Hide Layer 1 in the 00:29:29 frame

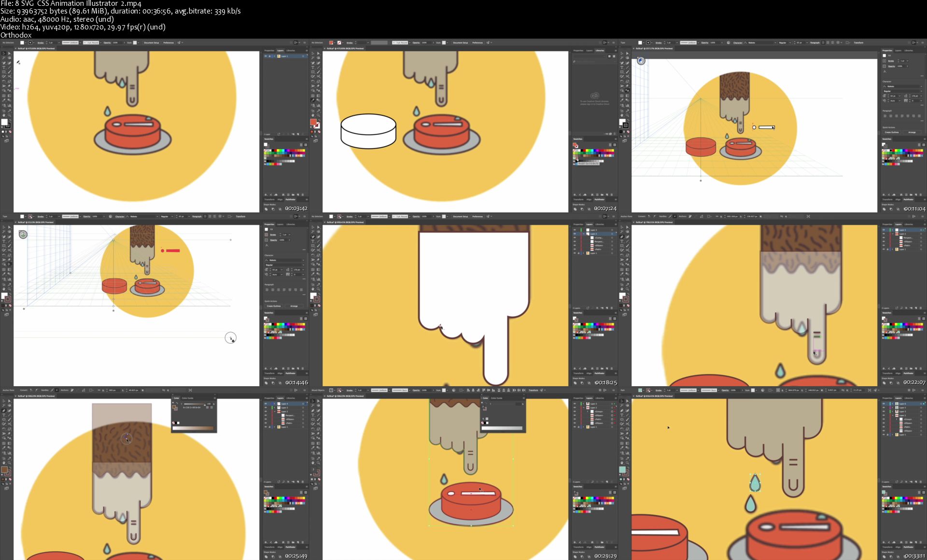coord(575,427)
